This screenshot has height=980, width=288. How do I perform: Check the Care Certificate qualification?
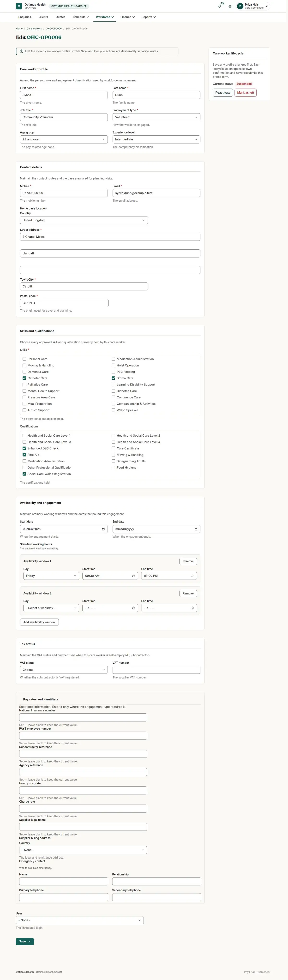[x=113, y=448]
